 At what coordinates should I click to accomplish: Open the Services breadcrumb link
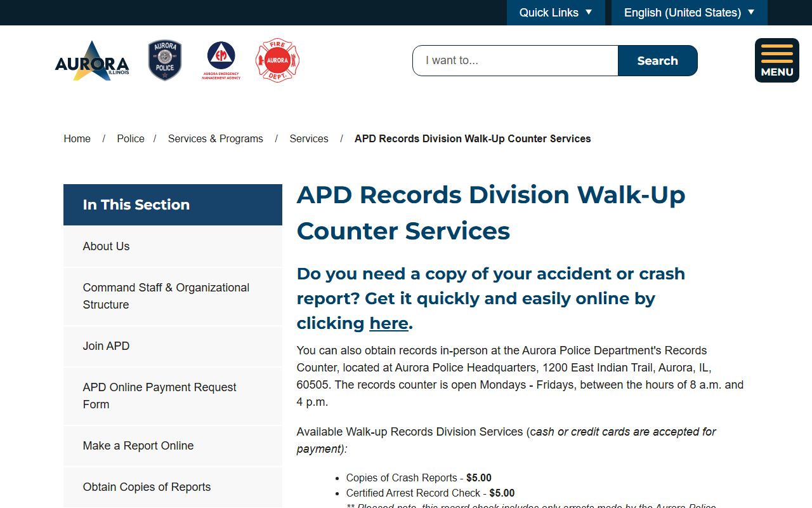tap(309, 138)
